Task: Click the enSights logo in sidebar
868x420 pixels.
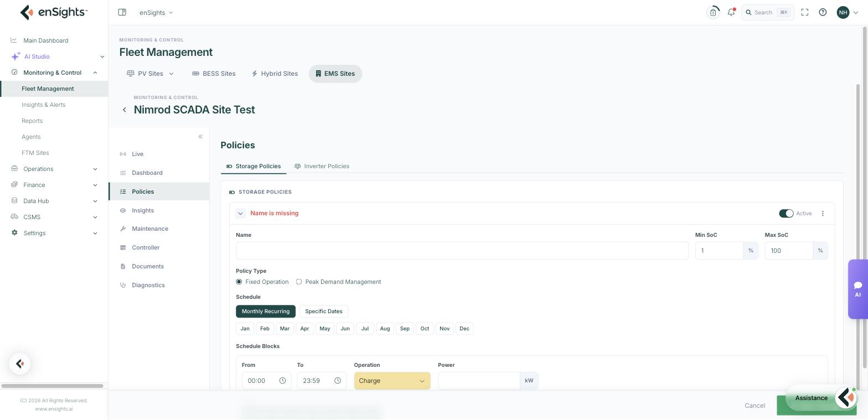Action: point(54,12)
